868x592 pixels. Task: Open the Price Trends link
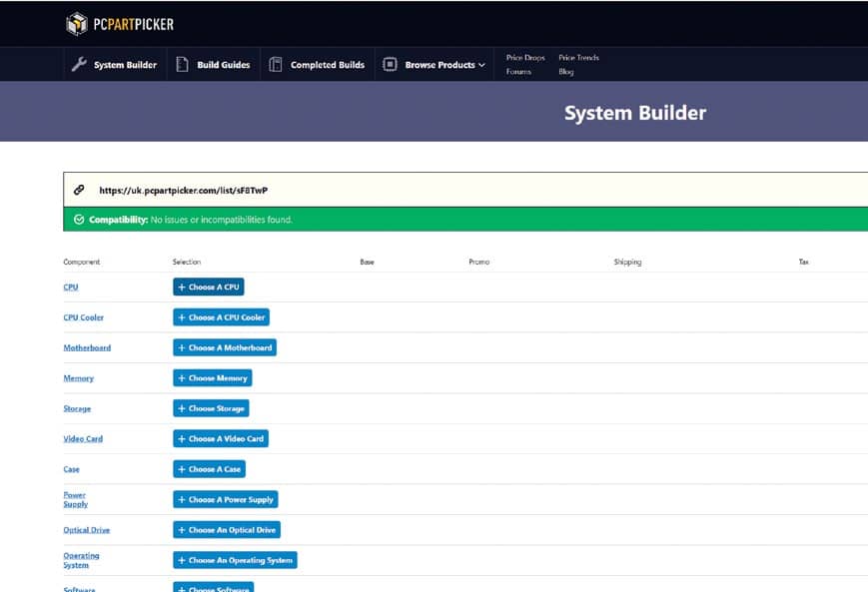578,58
